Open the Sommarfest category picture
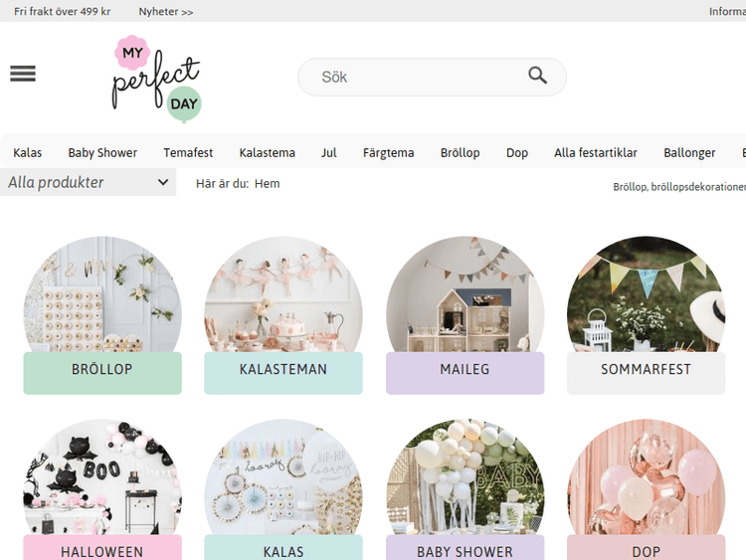746x560 pixels. pos(646,294)
